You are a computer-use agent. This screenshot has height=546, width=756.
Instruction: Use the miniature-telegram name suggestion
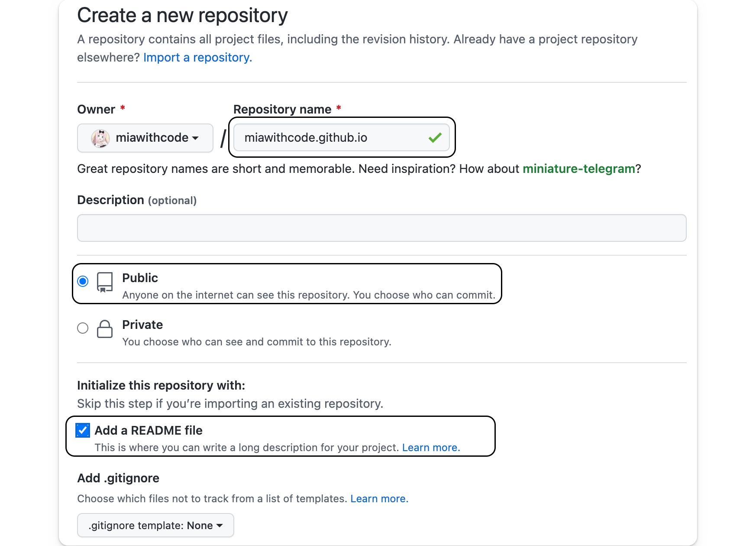tap(578, 169)
